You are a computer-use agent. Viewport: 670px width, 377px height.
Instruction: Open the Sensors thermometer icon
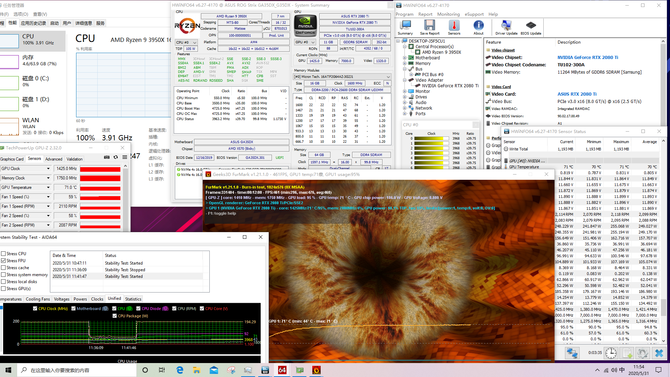click(x=454, y=27)
